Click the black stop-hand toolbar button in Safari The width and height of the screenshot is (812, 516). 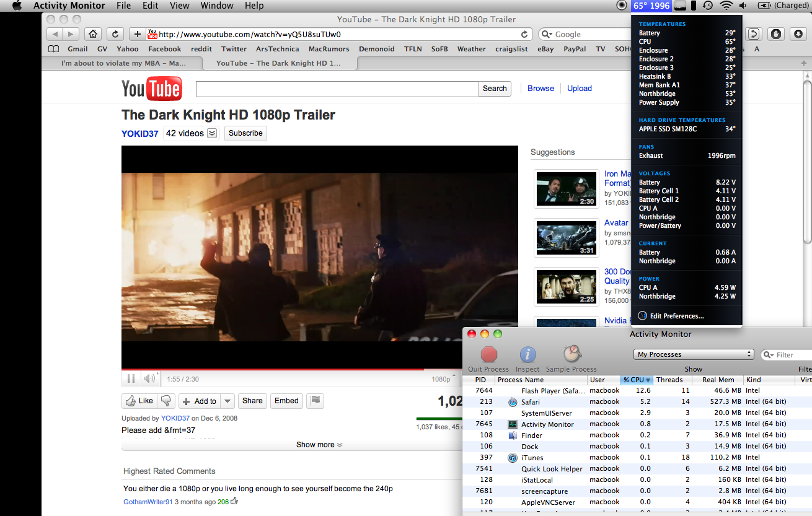coord(775,34)
